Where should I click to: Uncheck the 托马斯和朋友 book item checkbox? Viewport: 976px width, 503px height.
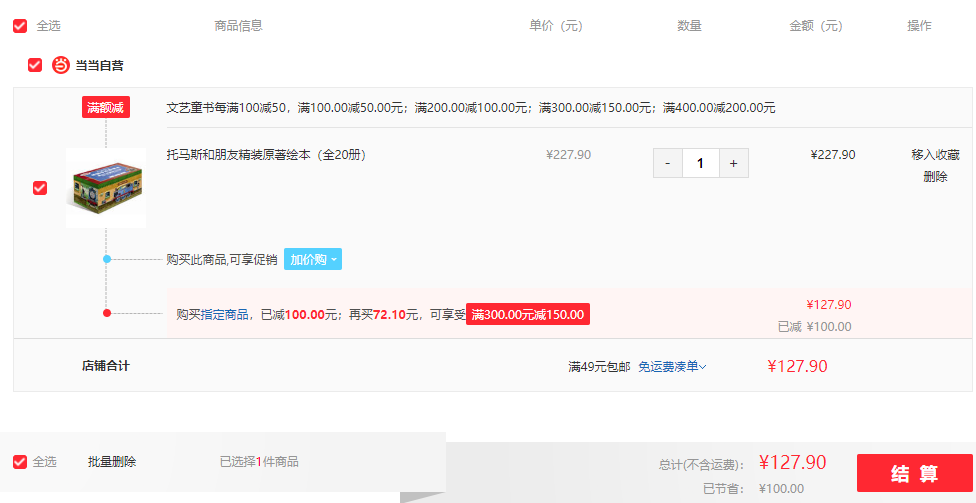click(x=40, y=188)
